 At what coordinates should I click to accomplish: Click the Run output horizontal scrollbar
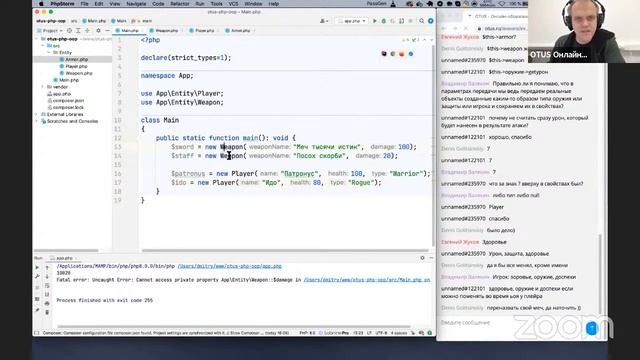(x=233, y=327)
